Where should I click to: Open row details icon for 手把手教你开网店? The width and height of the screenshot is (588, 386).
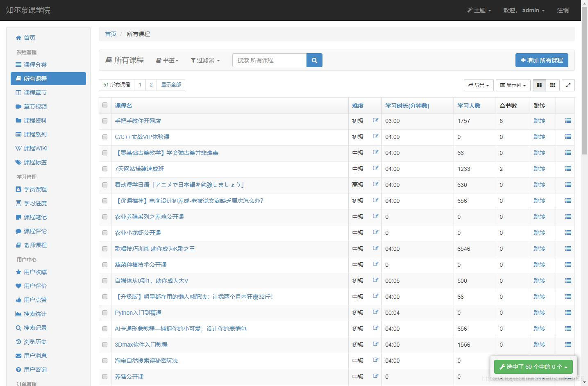coord(568,121)
